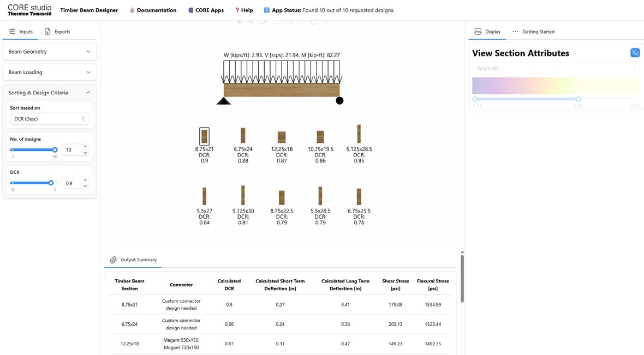Click the Timber Beam Section column header

click(x=129, y=285)
